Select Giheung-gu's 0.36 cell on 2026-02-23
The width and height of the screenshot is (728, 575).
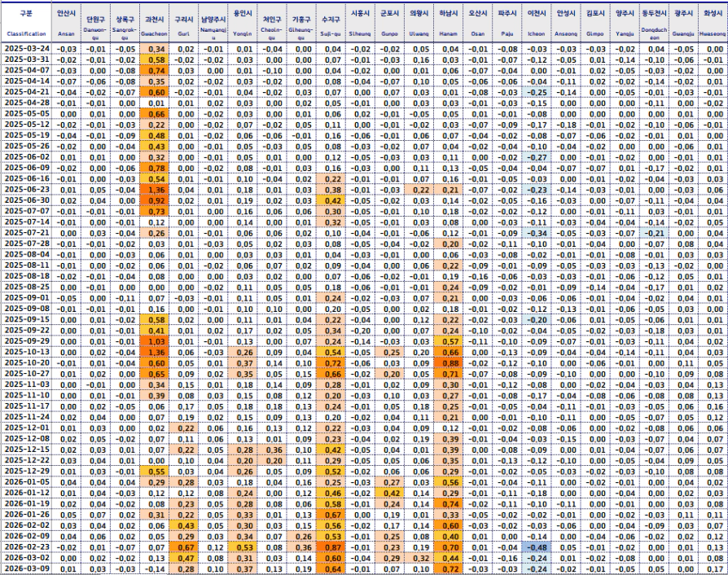point(300,547)
